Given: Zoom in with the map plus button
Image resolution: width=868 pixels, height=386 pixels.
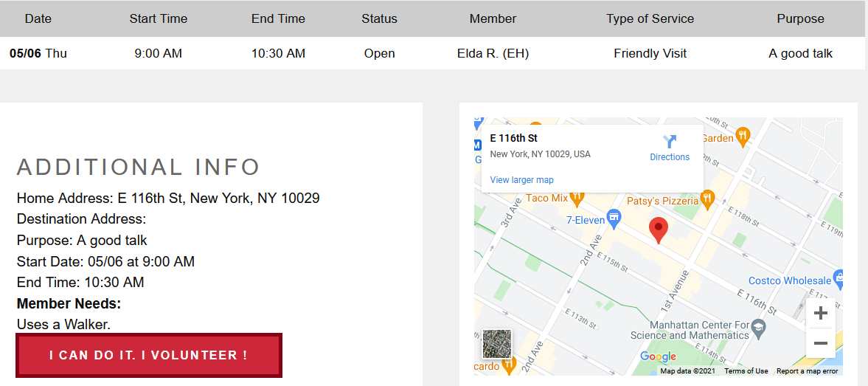Looking at the screenshot, I should pos(820,314).
